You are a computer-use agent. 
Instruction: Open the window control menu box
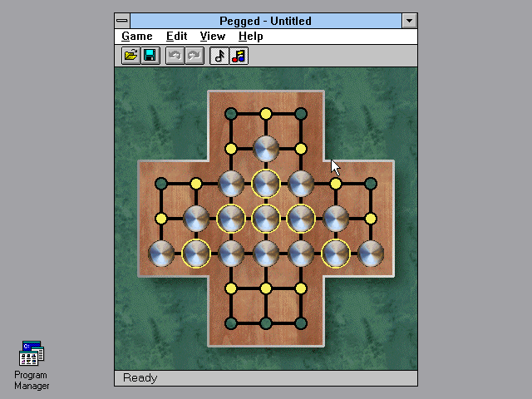click(x=122, y=21)
